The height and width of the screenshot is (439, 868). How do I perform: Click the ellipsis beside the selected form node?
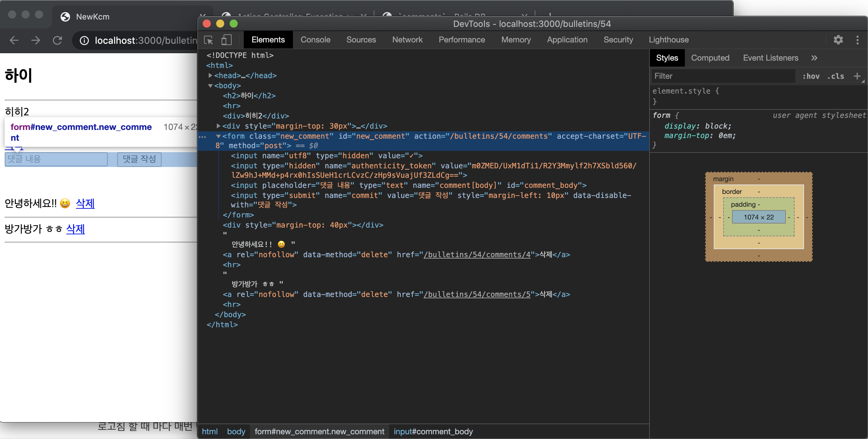(x=202, y=137)
